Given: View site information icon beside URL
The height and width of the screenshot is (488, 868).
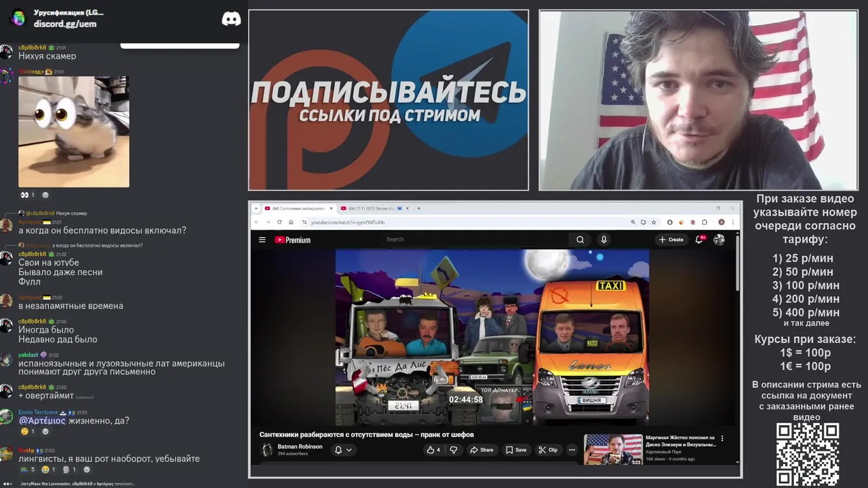Looking at the screenshot, I should coord(305,222).
